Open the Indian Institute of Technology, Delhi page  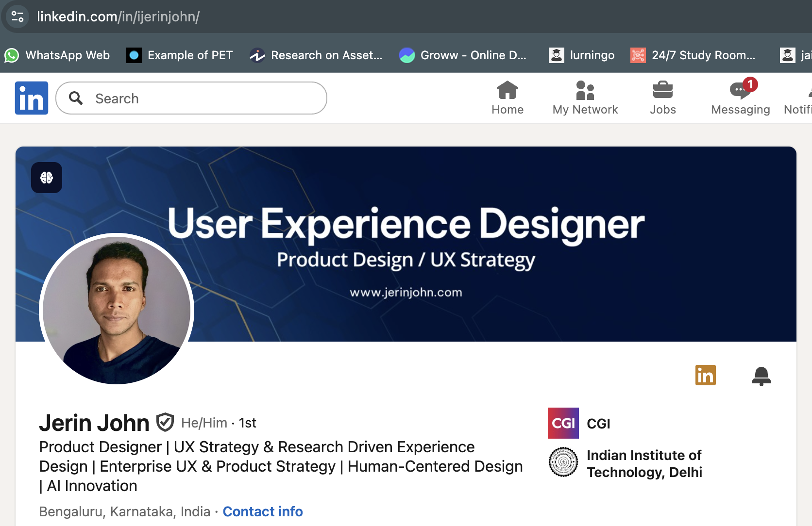point(644,462)
